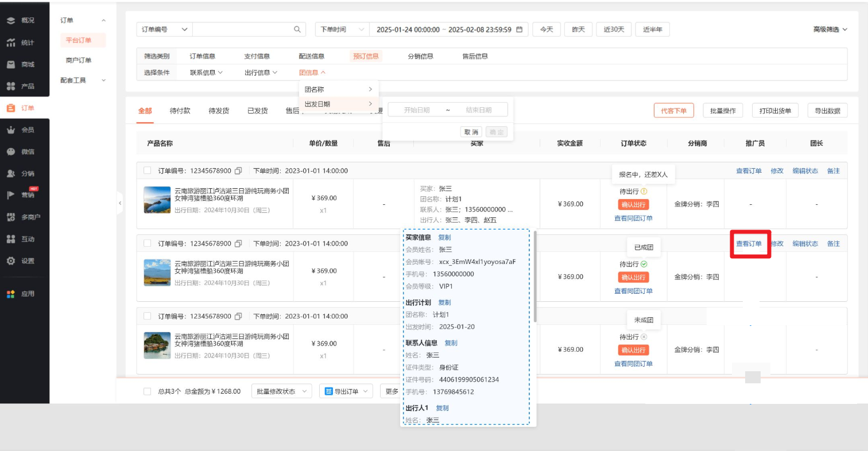Switch to 已发货 tab
Image resolution: width=868 pixels, height=451 pixels.
pyautogui.click(x=257, y=111)
